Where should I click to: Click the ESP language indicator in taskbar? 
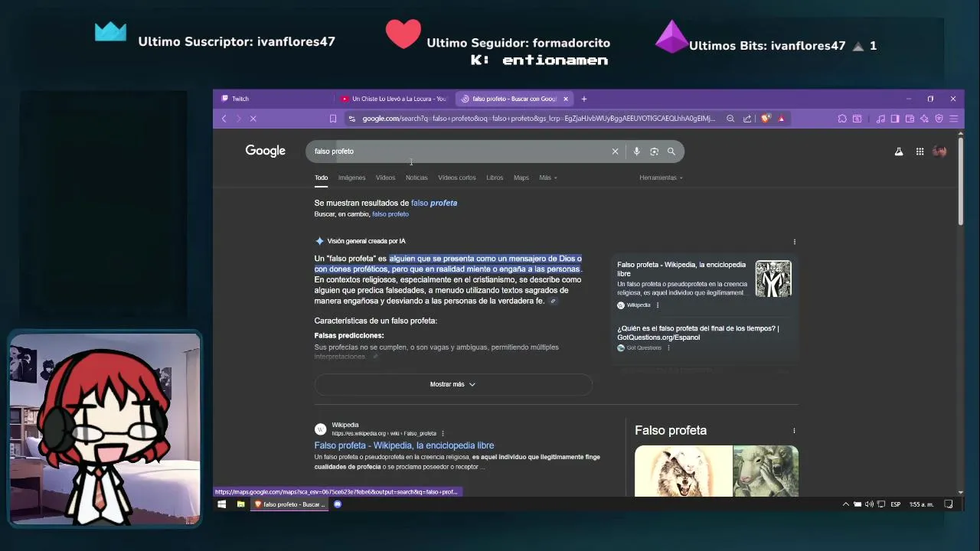pyautogui.click(x=895, y=504)
